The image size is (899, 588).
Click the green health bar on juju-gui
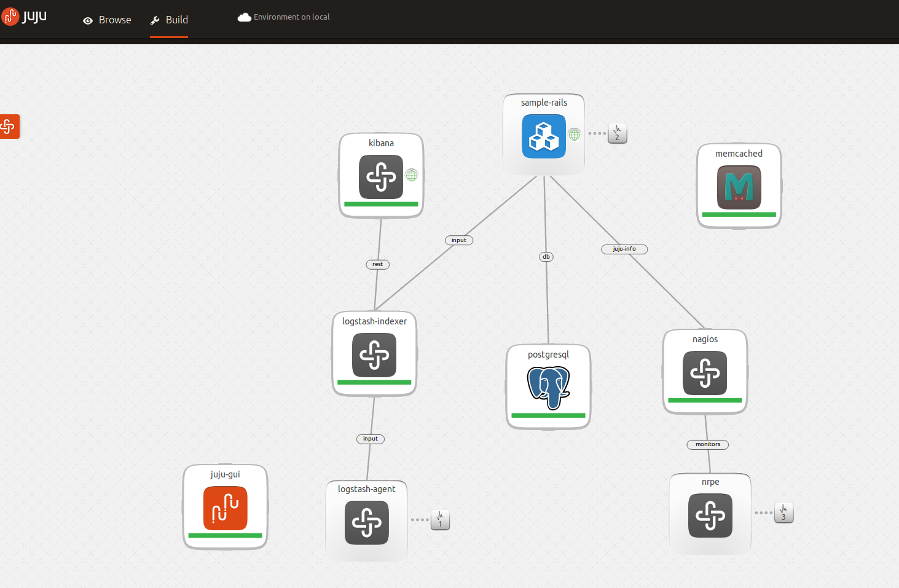pos(226,535)
